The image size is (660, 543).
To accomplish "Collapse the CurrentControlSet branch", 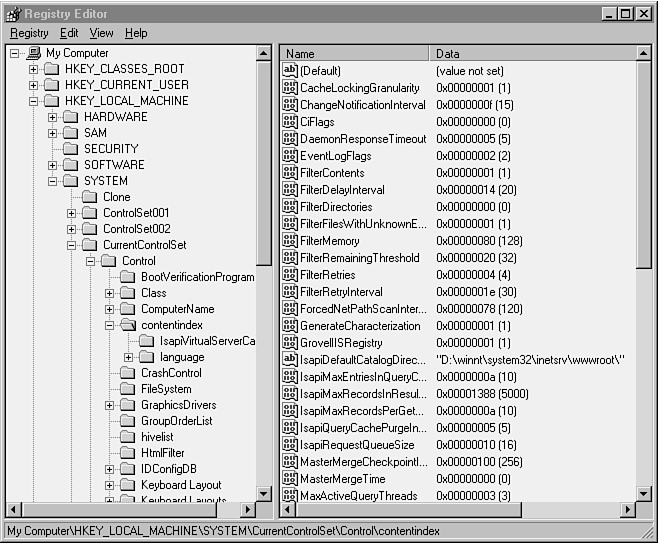I will pyautogui.click(x=72, y=245).
